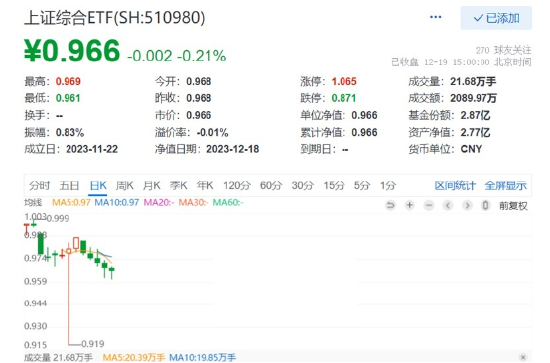Click the volume MA5:20.39万手 label

[134, 358]
